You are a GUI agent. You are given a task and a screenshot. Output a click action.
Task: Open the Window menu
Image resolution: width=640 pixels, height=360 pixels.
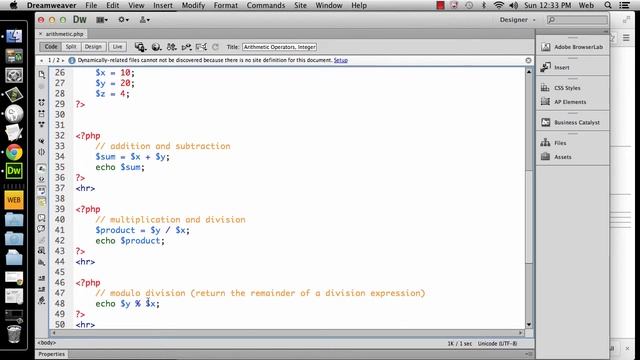click(x=329, y=5)
